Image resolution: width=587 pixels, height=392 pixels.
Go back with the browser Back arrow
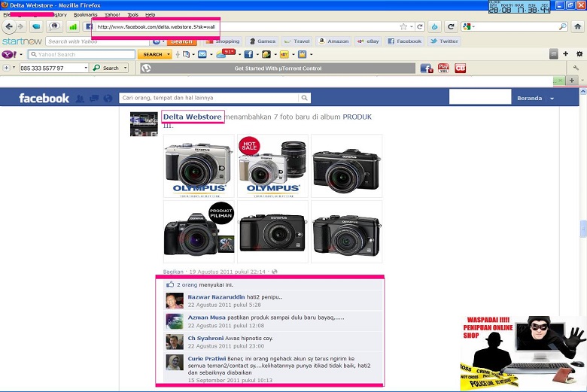[x=9, y=26]
